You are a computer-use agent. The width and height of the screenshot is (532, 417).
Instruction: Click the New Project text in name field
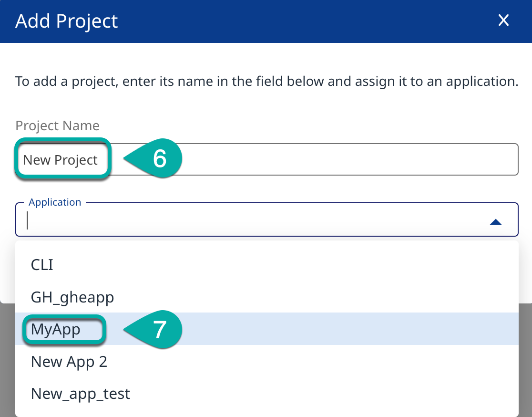click(x=61, y=160)
